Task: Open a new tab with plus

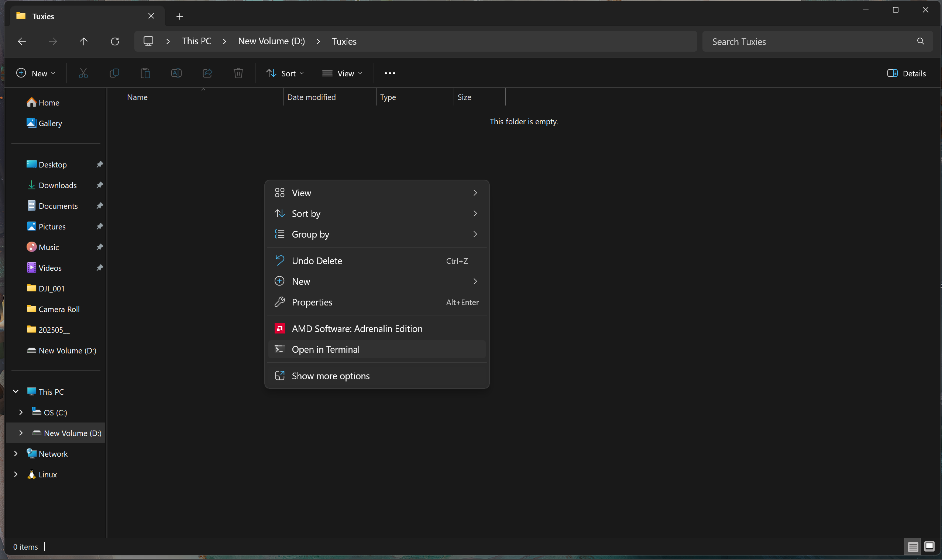Action: coord(180,16)
